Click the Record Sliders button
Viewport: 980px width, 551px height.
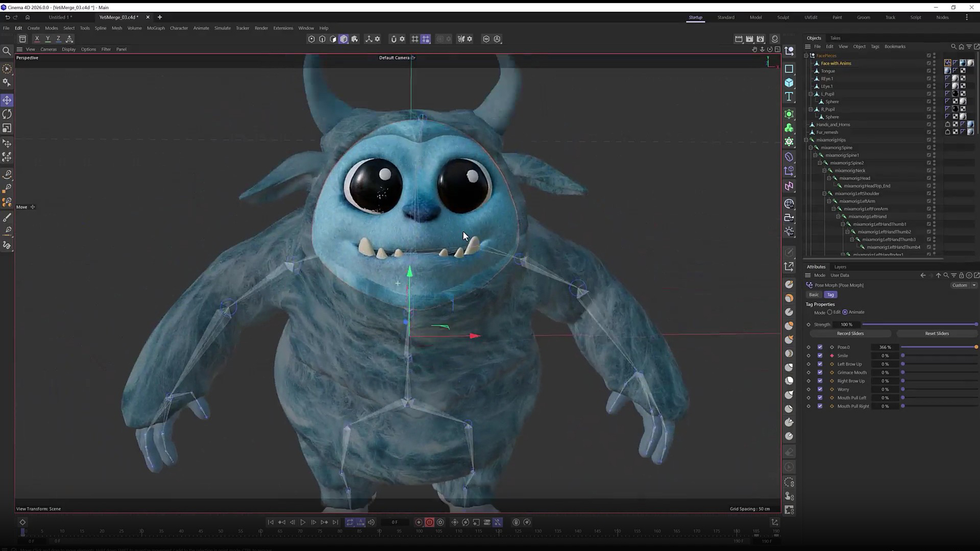[x=850, y=333]
